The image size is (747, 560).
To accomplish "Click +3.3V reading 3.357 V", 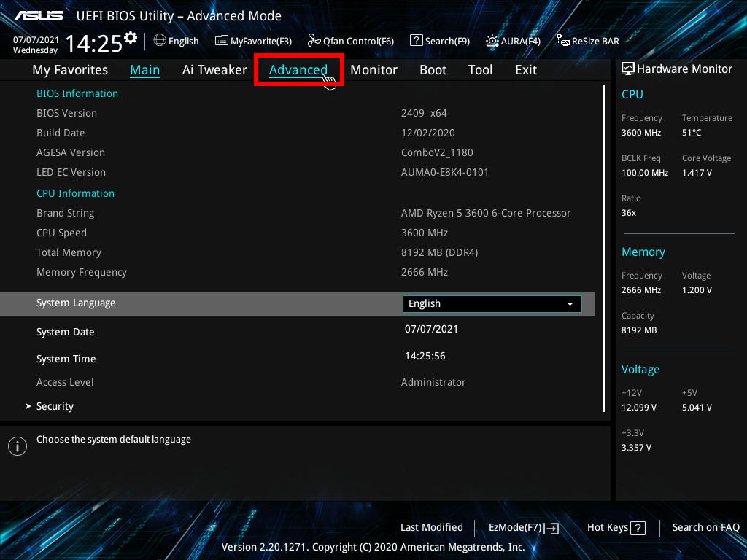I will point(636,448).
